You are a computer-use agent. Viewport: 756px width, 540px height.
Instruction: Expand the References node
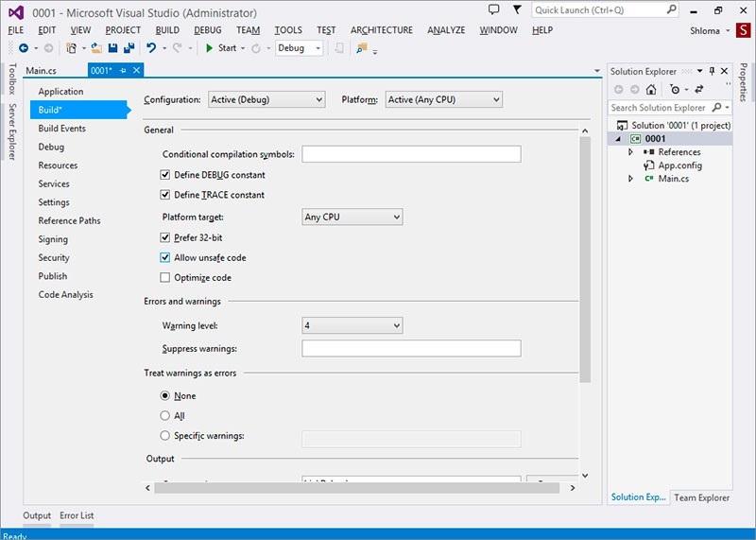click(x=630, y=152)
